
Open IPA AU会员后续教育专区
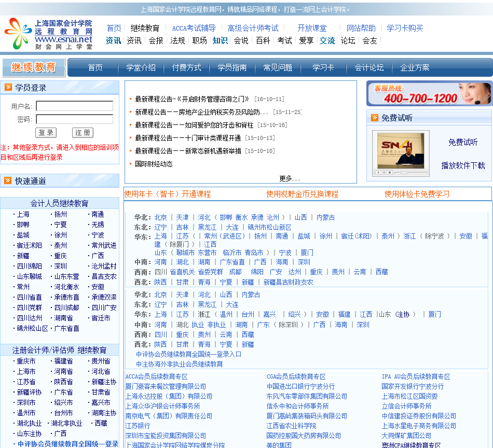(416, 376)
